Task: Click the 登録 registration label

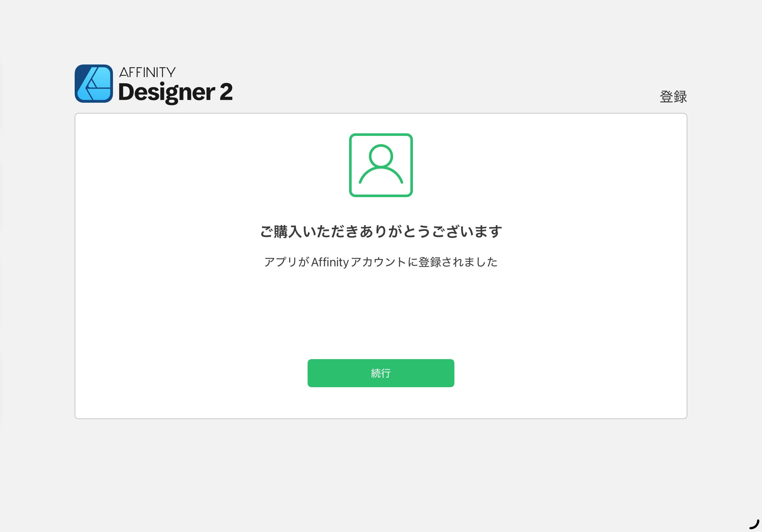Action: (x=673, y=97)
